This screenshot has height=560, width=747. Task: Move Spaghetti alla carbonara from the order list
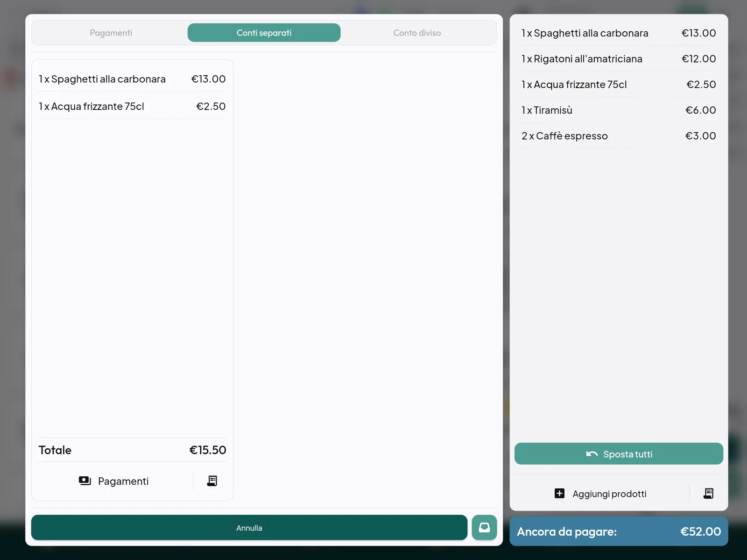(619, 33)
